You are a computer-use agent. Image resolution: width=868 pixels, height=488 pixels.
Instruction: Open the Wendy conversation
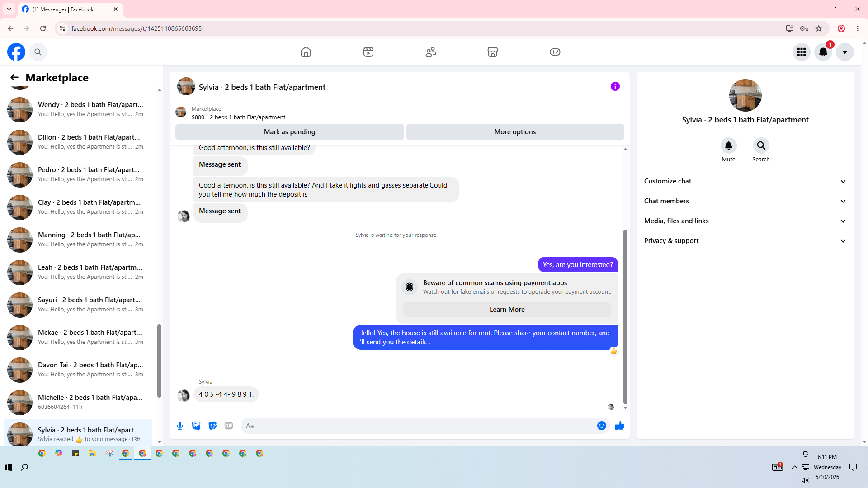[x=78, y=109]
